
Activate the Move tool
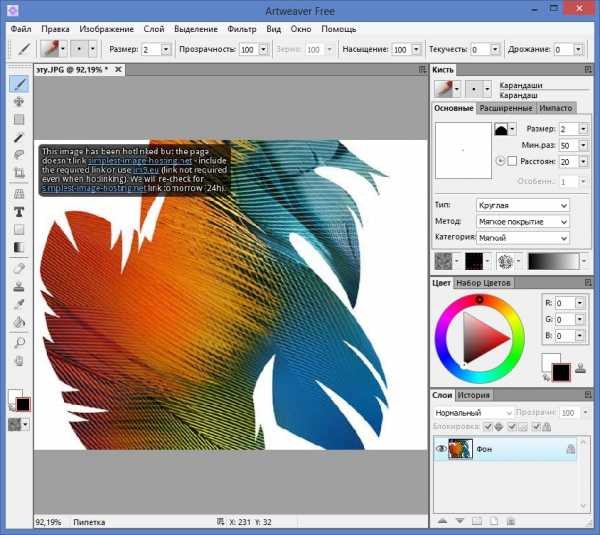coord(19,101)
